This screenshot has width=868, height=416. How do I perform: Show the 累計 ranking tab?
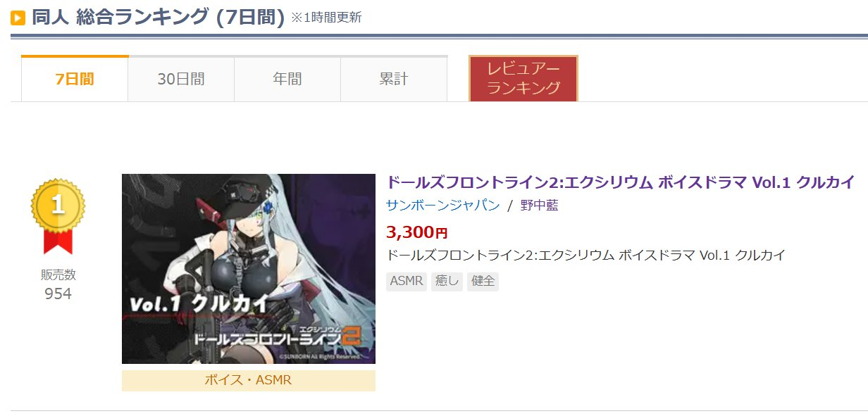[394, 79]
